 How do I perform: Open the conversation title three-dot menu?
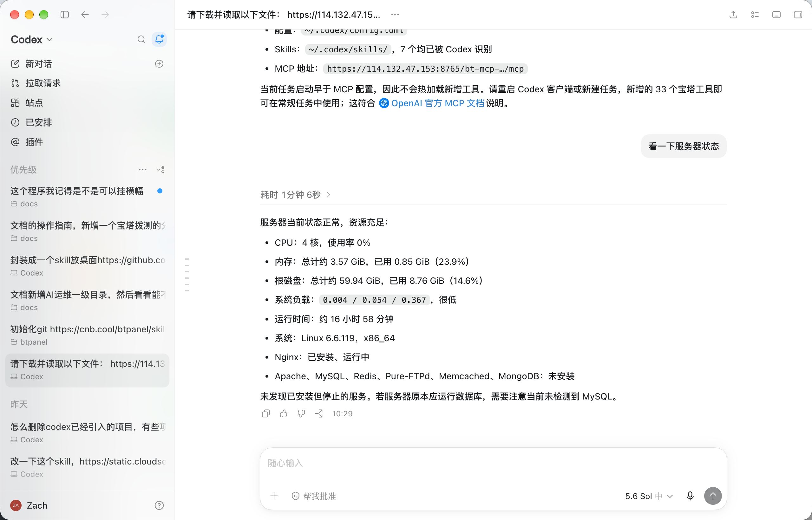[x=395, y=15]
